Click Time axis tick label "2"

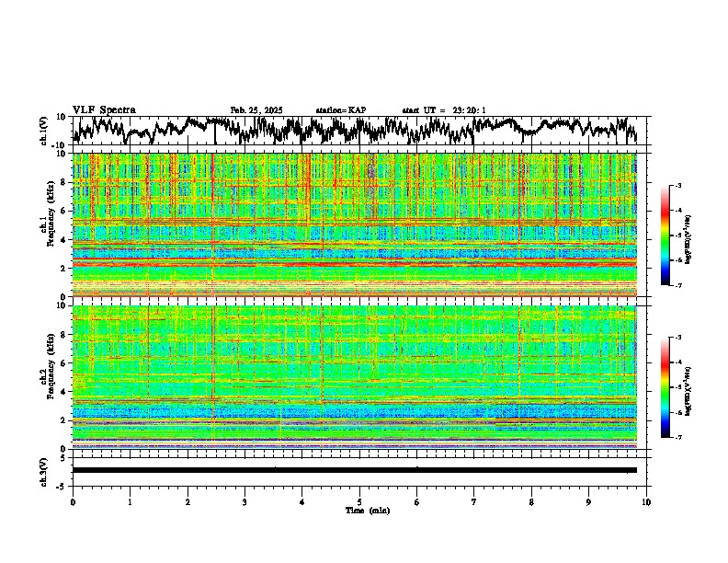click(188, 502)
